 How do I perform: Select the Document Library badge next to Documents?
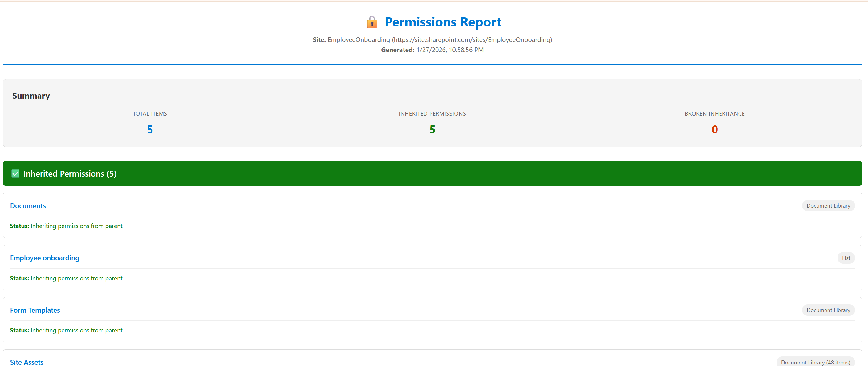pyautogui.click(x=828, y=205)
